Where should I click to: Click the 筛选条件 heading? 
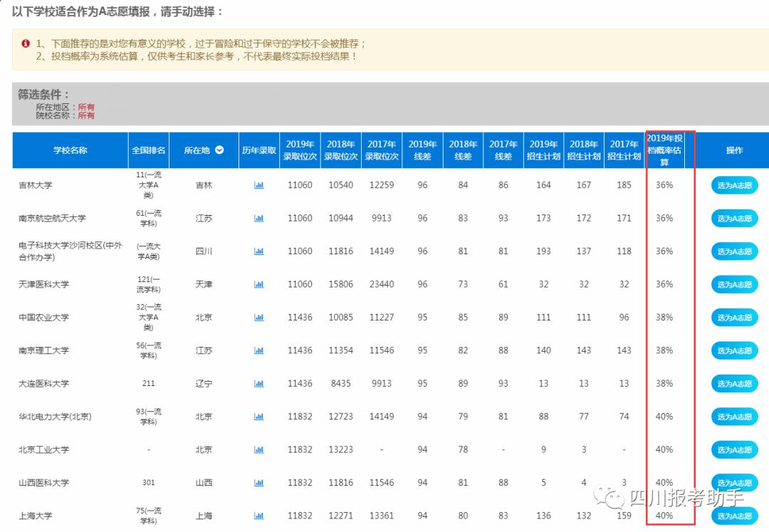43,94
